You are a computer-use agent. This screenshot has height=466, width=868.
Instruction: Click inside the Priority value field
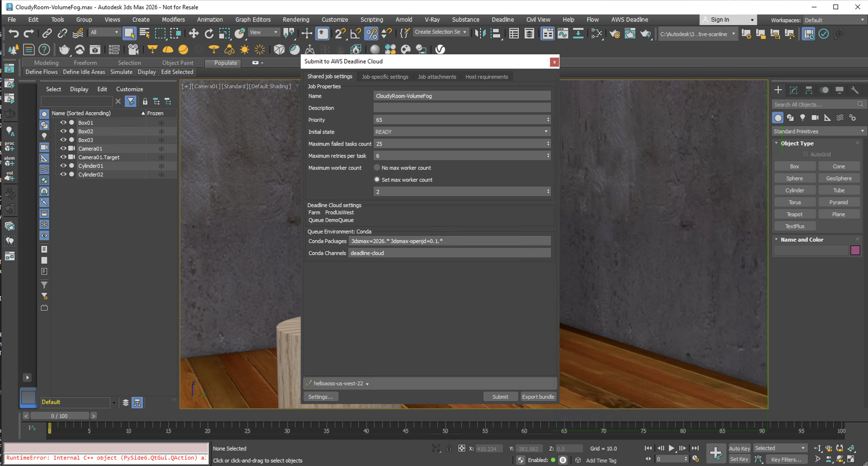tap(438, 119)
